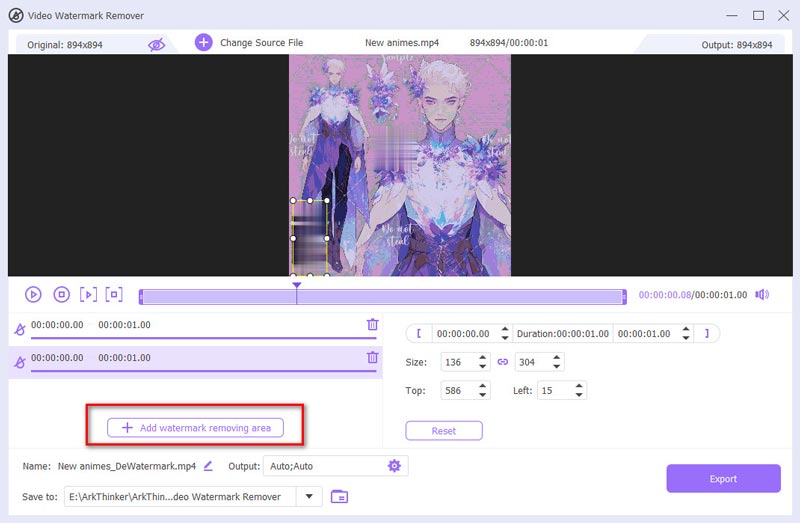Increase size width 136 with up arrow

[482, 358]
